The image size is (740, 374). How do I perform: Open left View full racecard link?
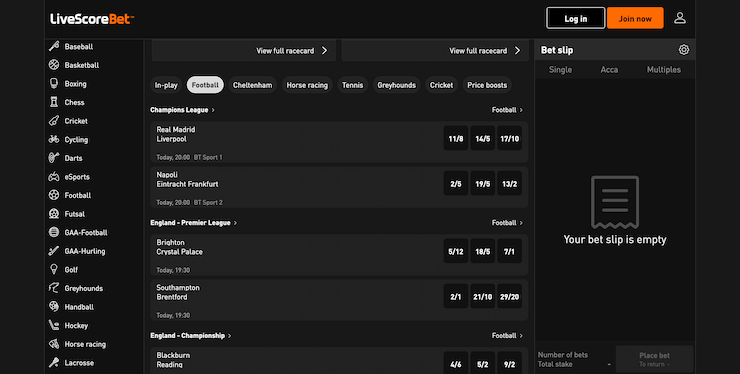[292, 51]
